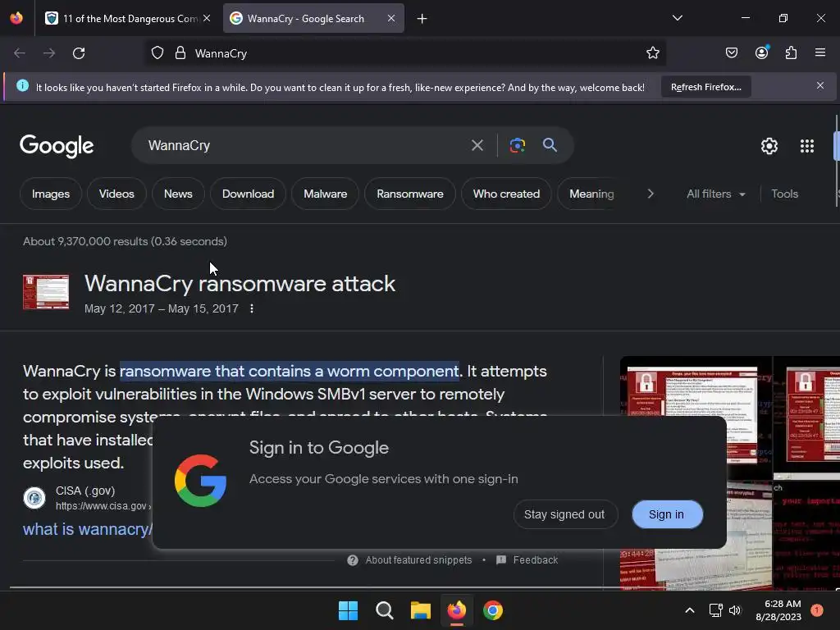Click the Sign in button
This screenshot has height=630, width=840.
click(x=667, y=514)
